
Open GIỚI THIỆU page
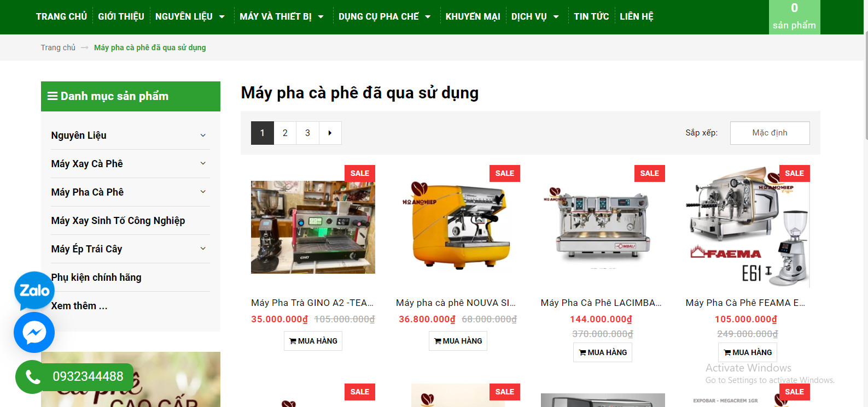(121, 17)
